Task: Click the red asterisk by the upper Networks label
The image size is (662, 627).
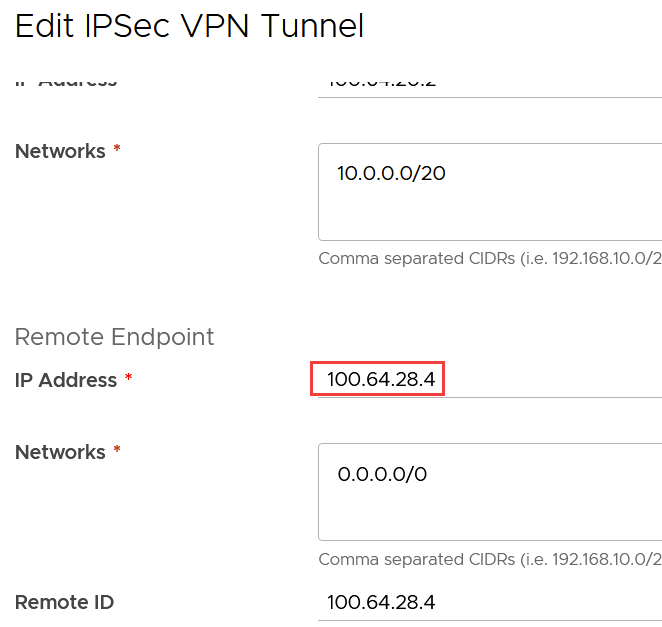Action: tap(117, 150)
